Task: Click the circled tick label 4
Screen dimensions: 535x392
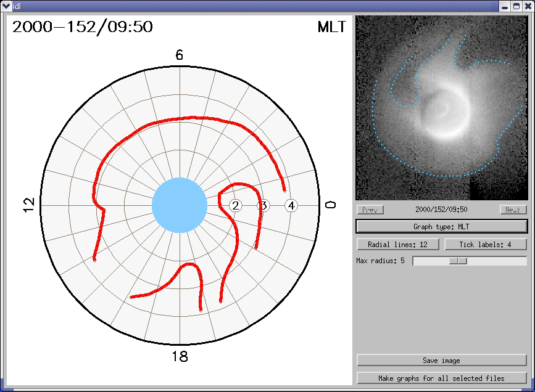Action: [291, 205]
